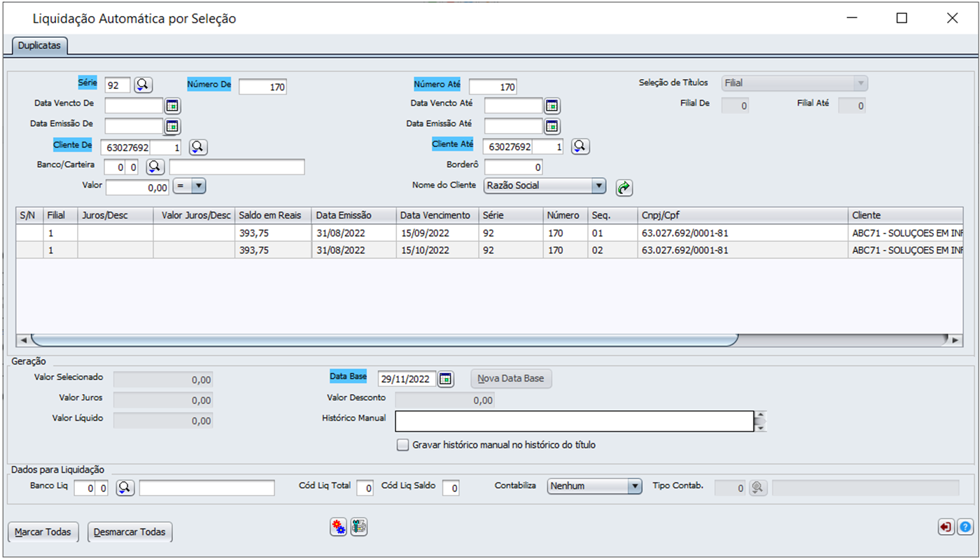Screen dimensions: 980x560
Task: Click the Data Emissão column header
Action: point(353,215)
